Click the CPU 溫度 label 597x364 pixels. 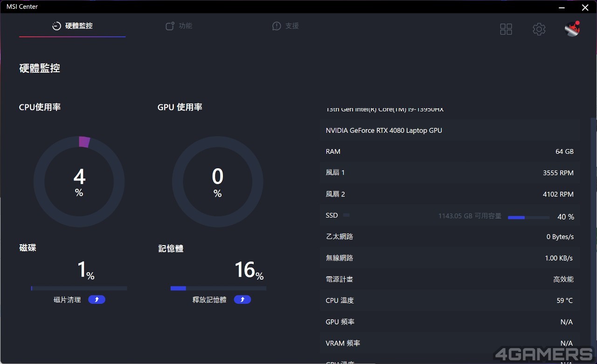click(x=340, y=301)
